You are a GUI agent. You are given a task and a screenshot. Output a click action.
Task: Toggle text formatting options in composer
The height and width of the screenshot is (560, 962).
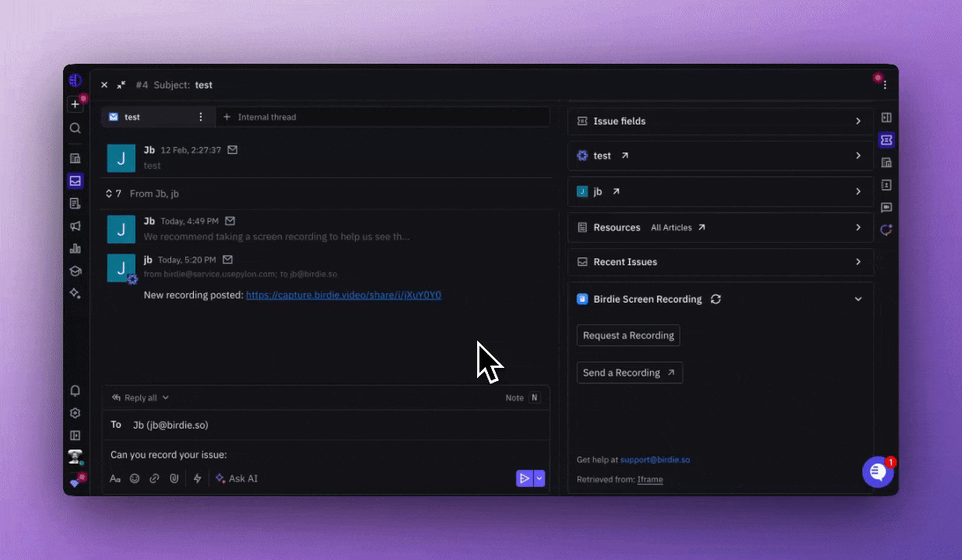(115, 479)
